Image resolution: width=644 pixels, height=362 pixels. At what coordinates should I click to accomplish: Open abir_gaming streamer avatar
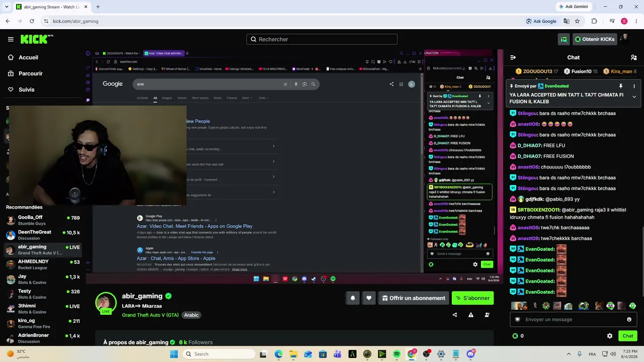[106, 303]
